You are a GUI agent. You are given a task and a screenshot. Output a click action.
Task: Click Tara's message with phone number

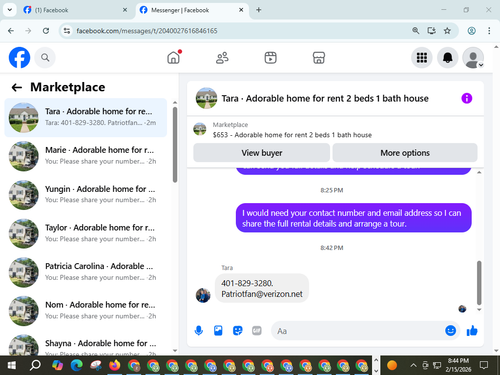[262, 288]
